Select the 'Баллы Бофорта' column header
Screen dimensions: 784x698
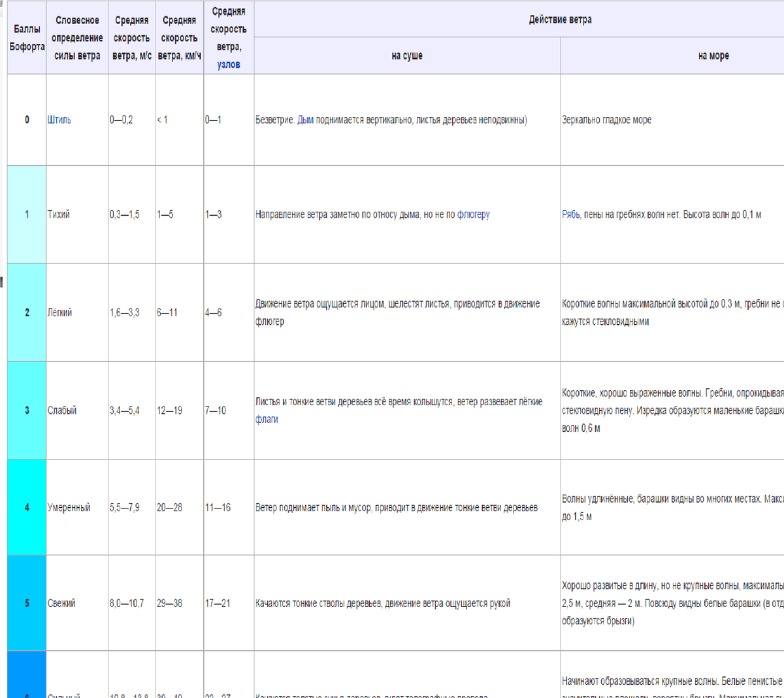27,37
